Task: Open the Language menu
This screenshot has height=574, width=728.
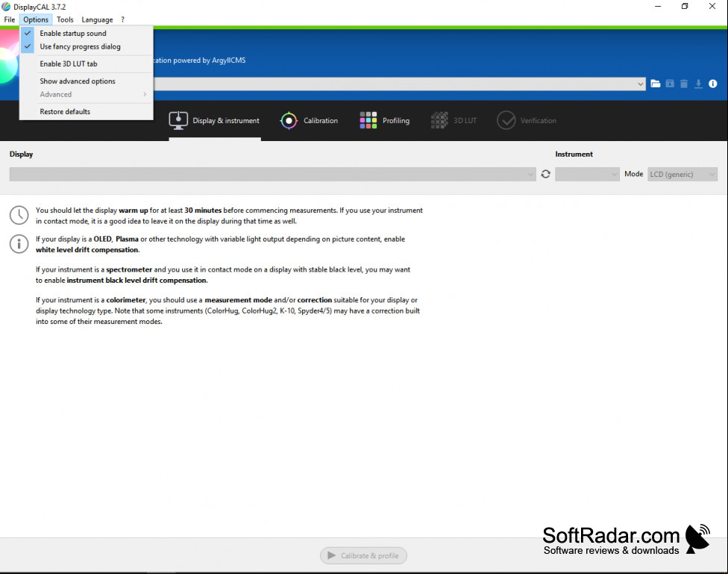Action: [x=97, y=19]
